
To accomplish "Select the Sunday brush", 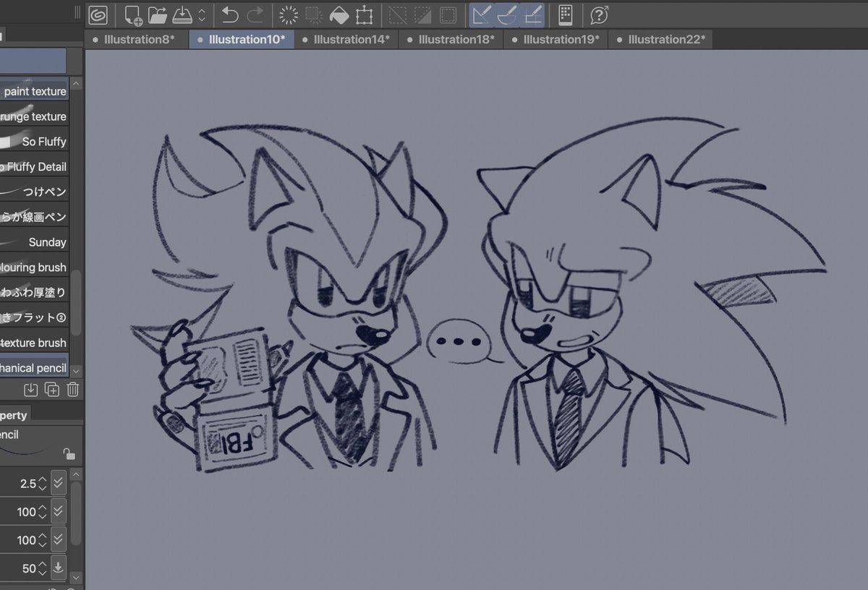I will click(34, 242).
